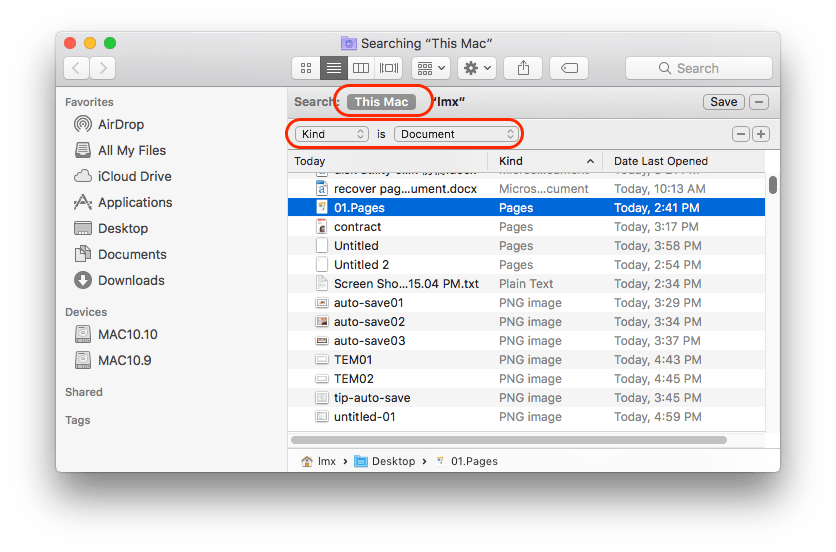Click the Edit Tags toolbar icon
Image resolution: width=836 pixels, height=552 pixels.
pyautogui.click(x=568, y=68)
